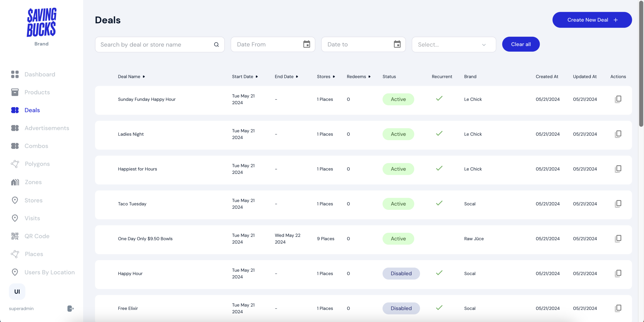The height and width of the screenshot is (322, 644).
Task: Click the QR Code sidebar icon
Action: coord(15,236)
